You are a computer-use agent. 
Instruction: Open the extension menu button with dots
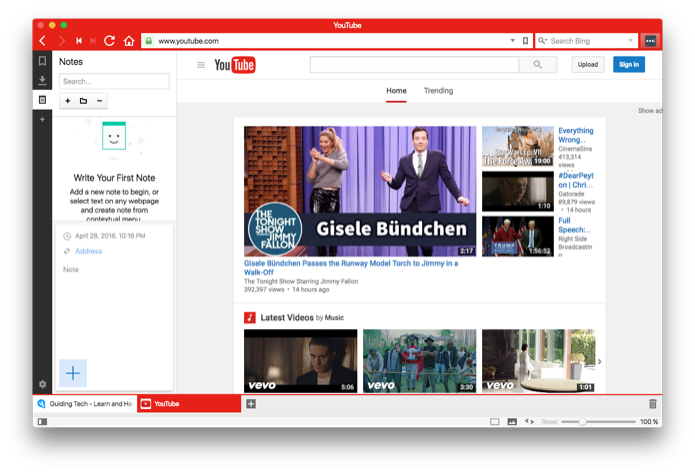[650, 41]
